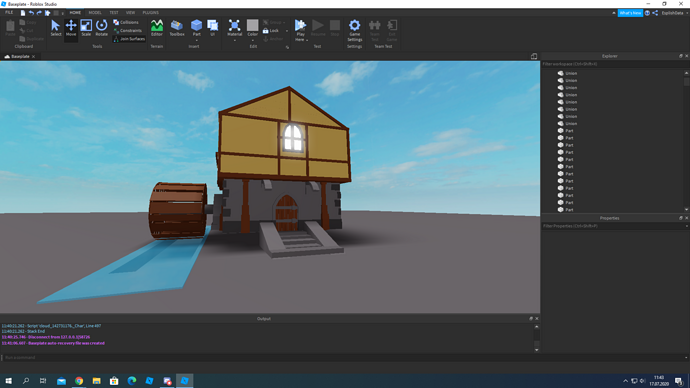Click Duplicate in the Clipboard group
Screen dimensions: 690x388
point(32,39)
